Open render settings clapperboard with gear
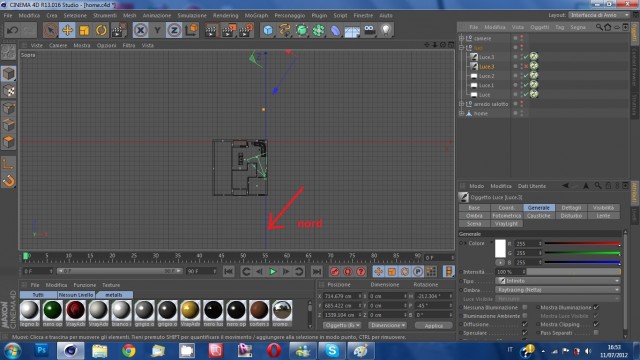 tap(246, 30)
